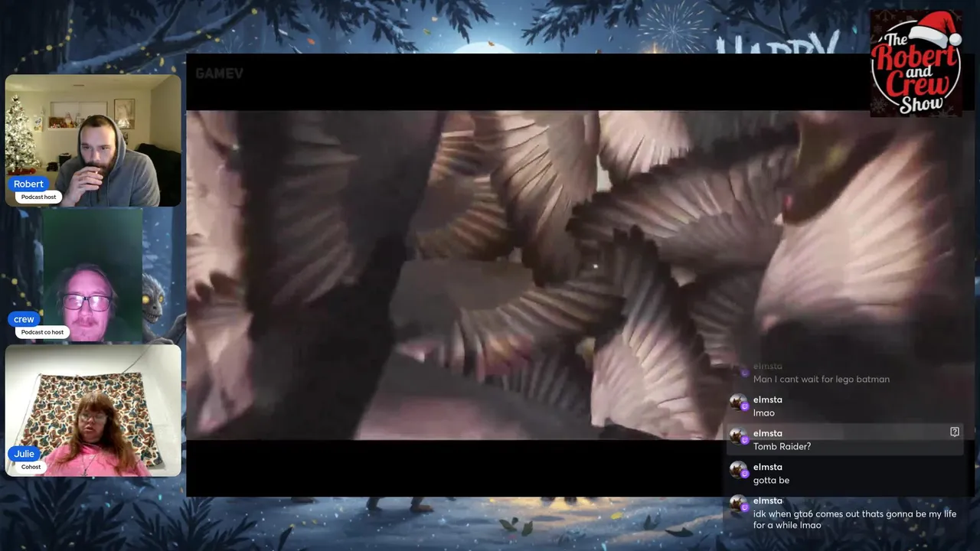
Task: Select Julie's webcam feed
Action: tap(93, 411)
